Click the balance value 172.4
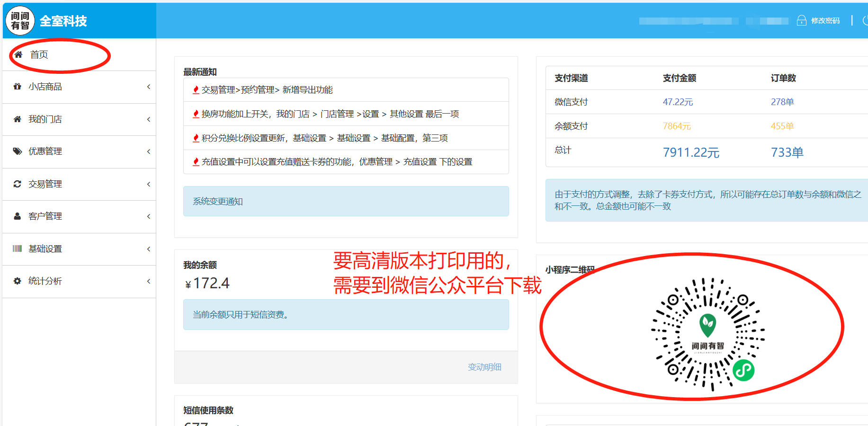Screen dimensions: 868x426 tap(211, 283)
